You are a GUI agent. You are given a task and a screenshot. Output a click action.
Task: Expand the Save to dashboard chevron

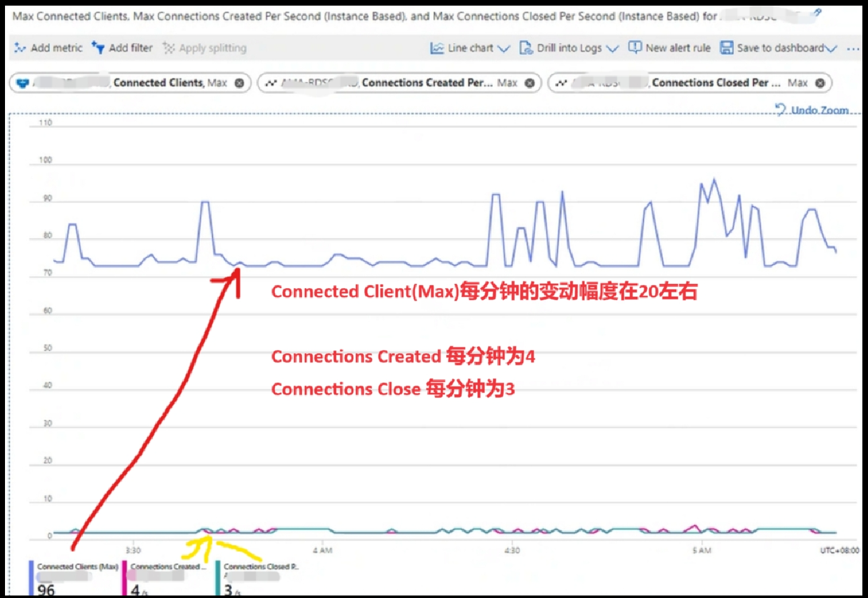[831, 48]
